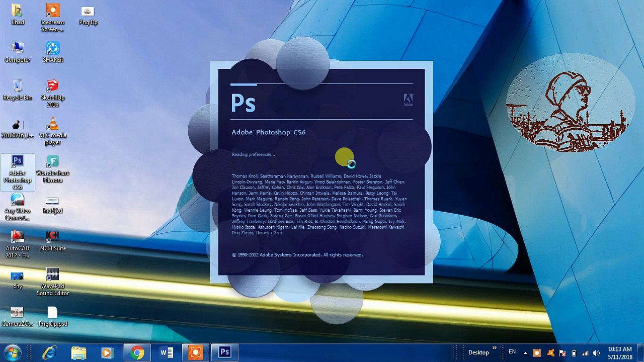Select the Any Video Converter shortcut

(18, 207)
